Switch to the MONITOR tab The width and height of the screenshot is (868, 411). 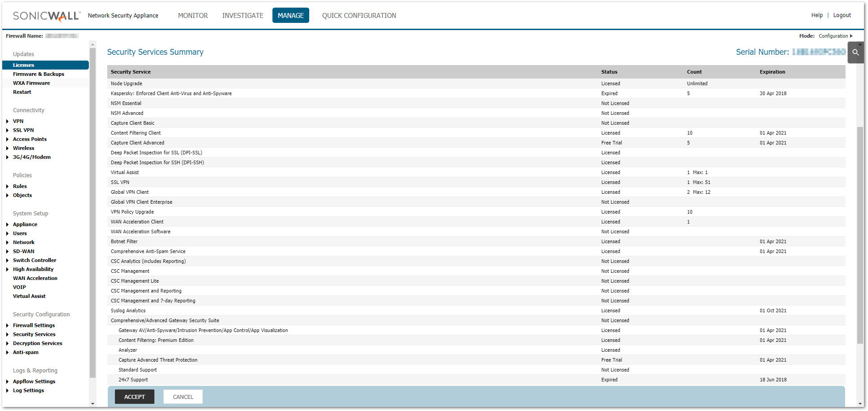click(x=193, y=16)
